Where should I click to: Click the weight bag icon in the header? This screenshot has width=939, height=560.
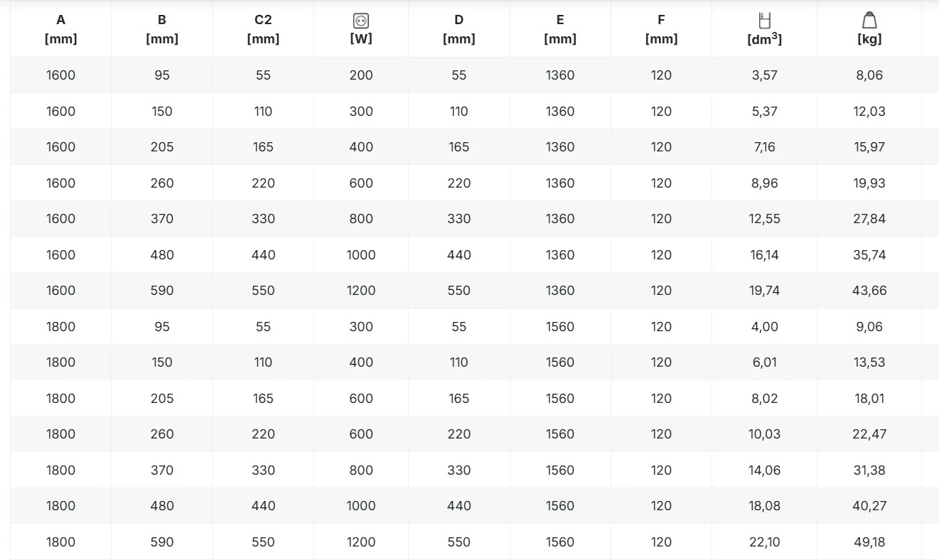869,21
